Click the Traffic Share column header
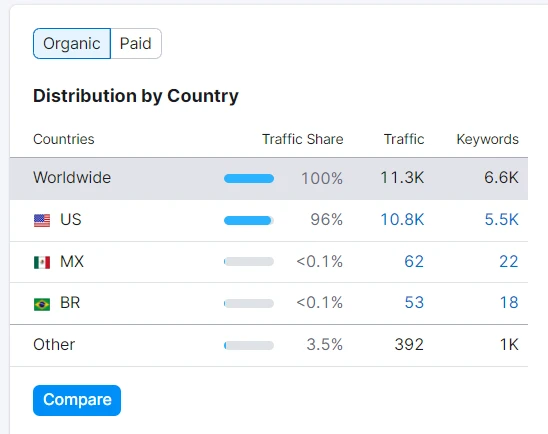The image size is (548, 434). tap(303, 139)
